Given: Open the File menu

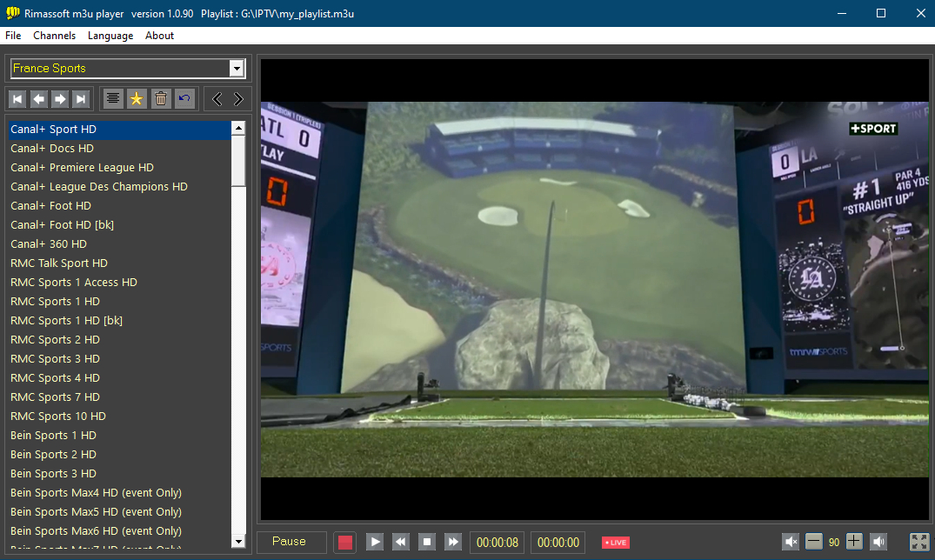Looking at the screenshot, I should click(x=13, y=36).
